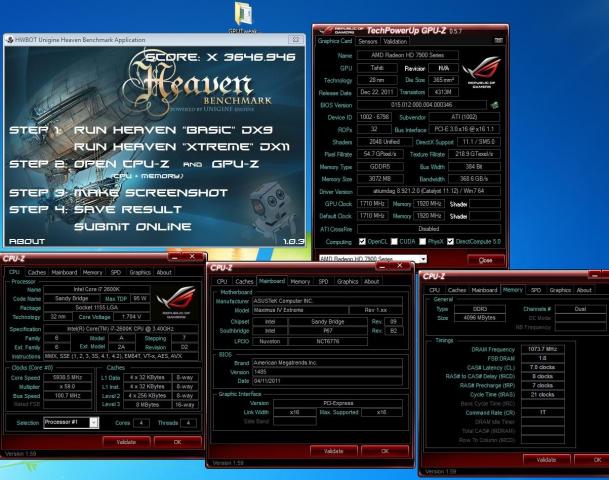Click Open CPU-Z link in Heaven step 2
This screenshot has width=609, height=480.
pos(122,164)
